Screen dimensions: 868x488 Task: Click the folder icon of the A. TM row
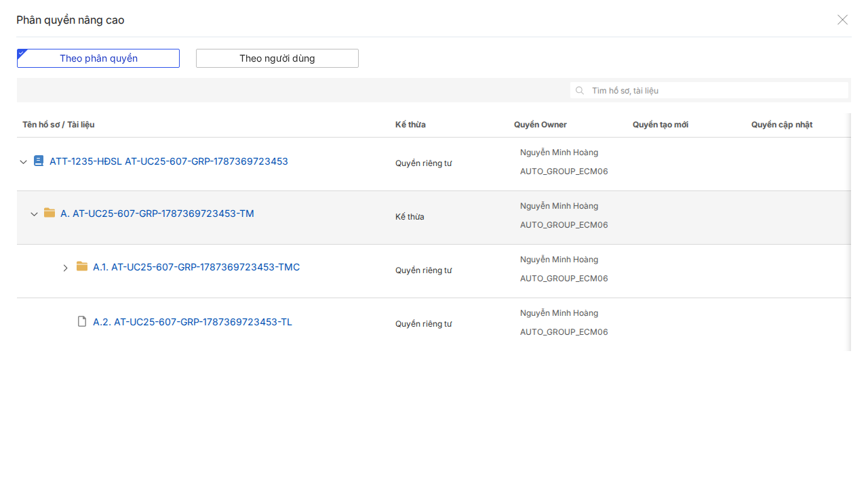click(50, 213)
